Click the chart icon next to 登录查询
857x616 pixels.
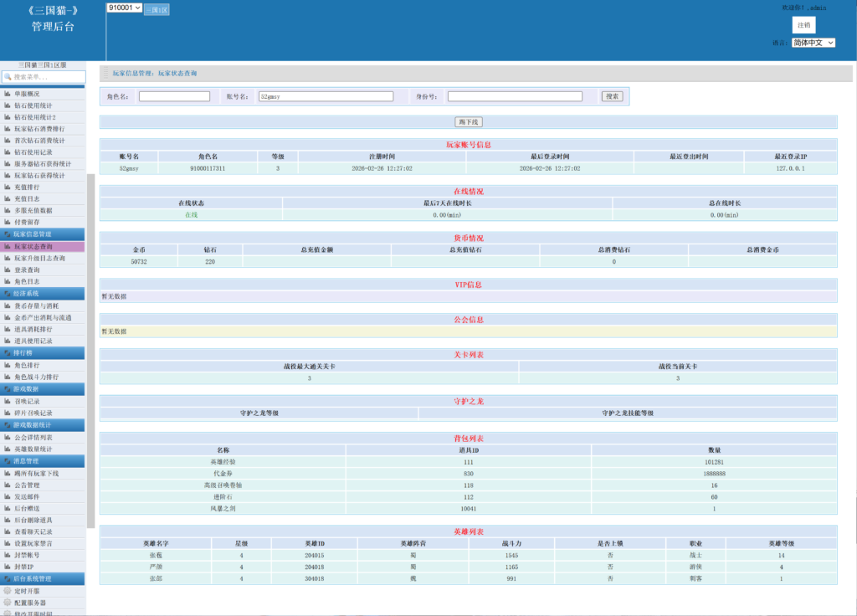coord(8,270)
